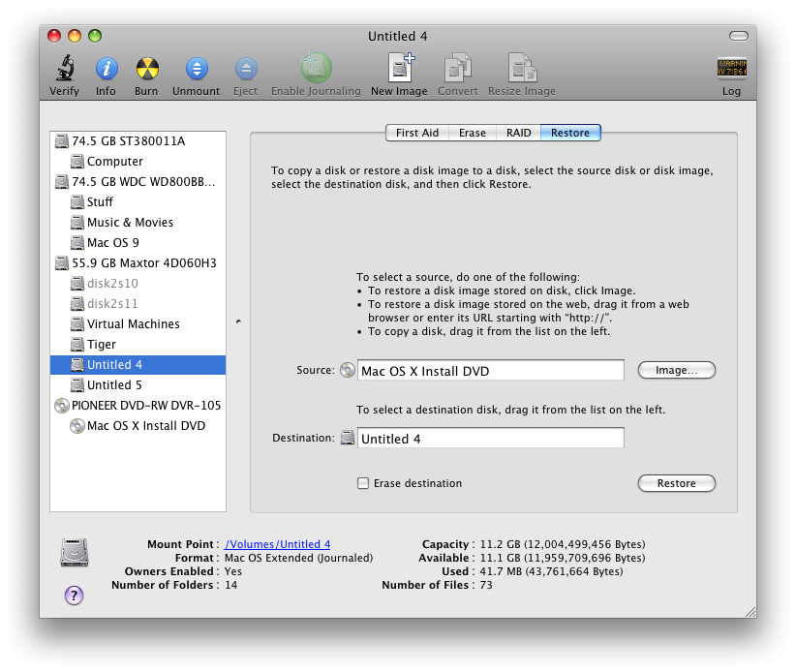The height and width of the screenshot is (672, 796).
Task: Select the 55.9 GB Maxtor 4D060H3 disk name
Action: (x=144, y=263)
